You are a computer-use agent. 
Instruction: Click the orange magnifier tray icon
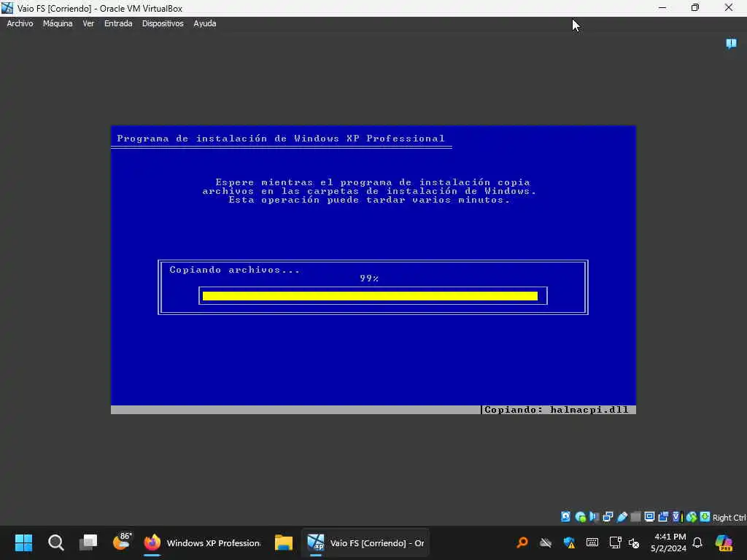(x=522, y=542)
